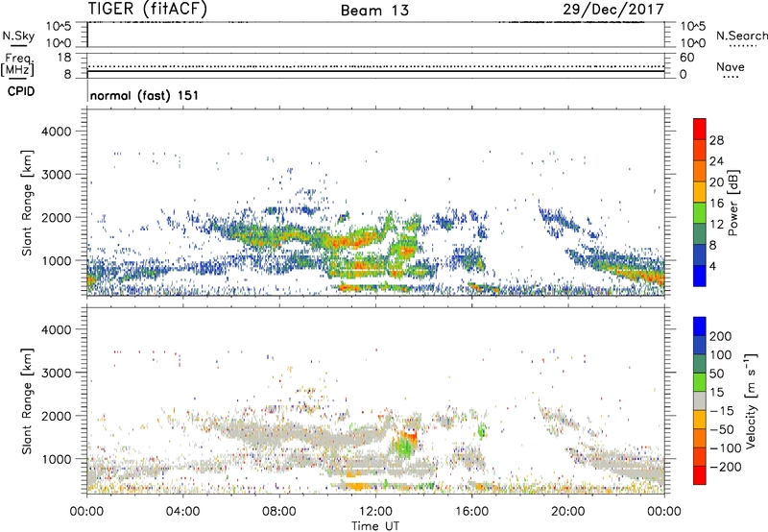Screen dimensions: 768x532
Task: Click the normal (fast) 151 mode text
Action: [x=145, y=95]
